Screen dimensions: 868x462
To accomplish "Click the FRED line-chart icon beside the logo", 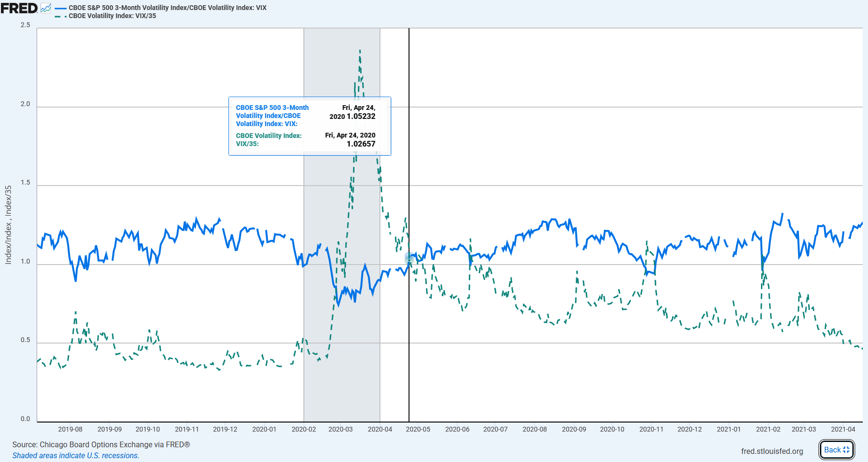I will (x=46, y=8).
